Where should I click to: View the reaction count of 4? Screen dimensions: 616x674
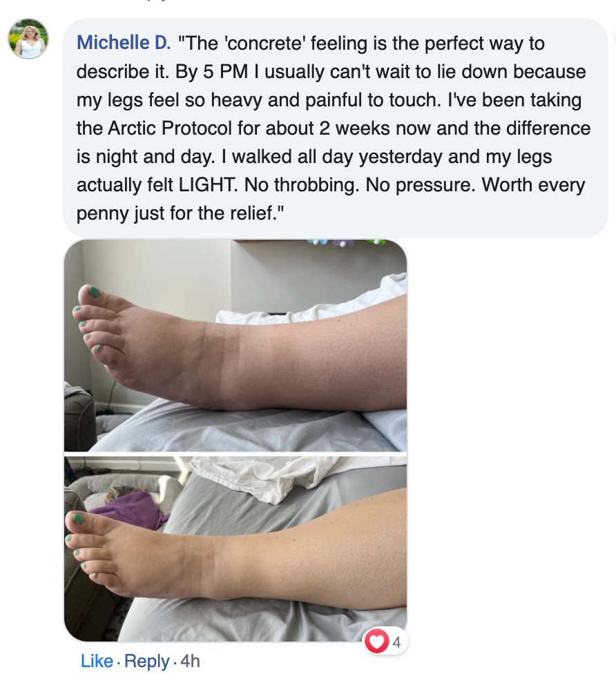tap(396, 642)
